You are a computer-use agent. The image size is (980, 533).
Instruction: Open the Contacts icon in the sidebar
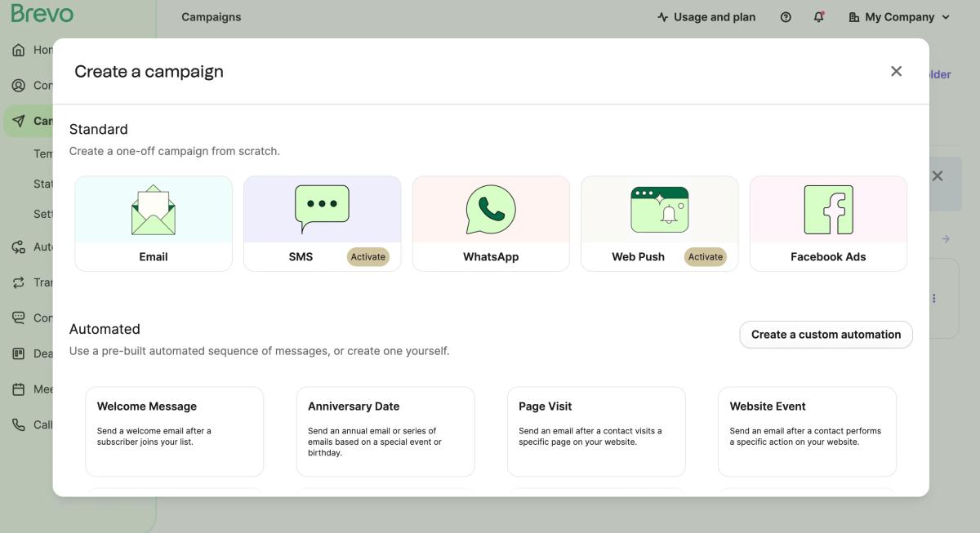click(x=18, y=85)
